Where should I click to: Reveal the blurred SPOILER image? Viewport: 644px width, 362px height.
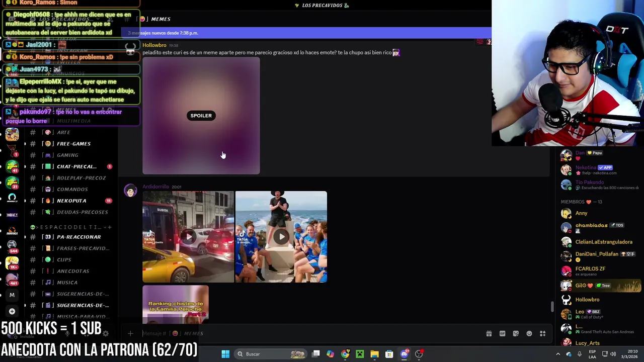point(201,116)
